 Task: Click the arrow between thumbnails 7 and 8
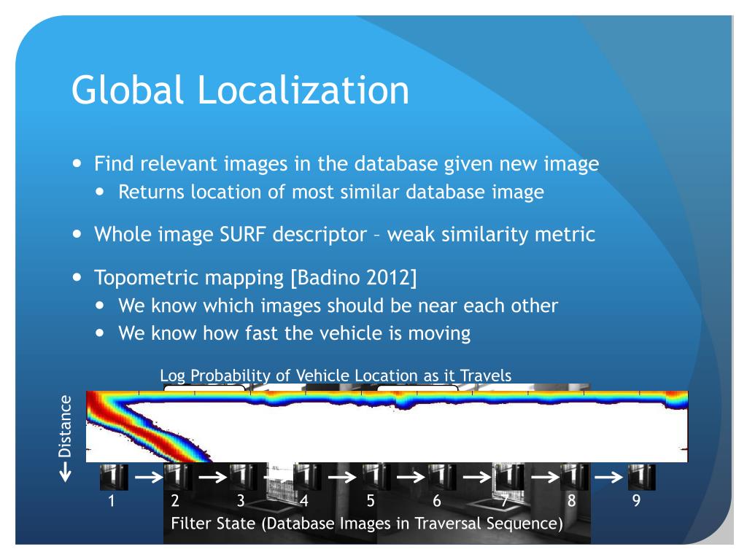pos(545,477)
